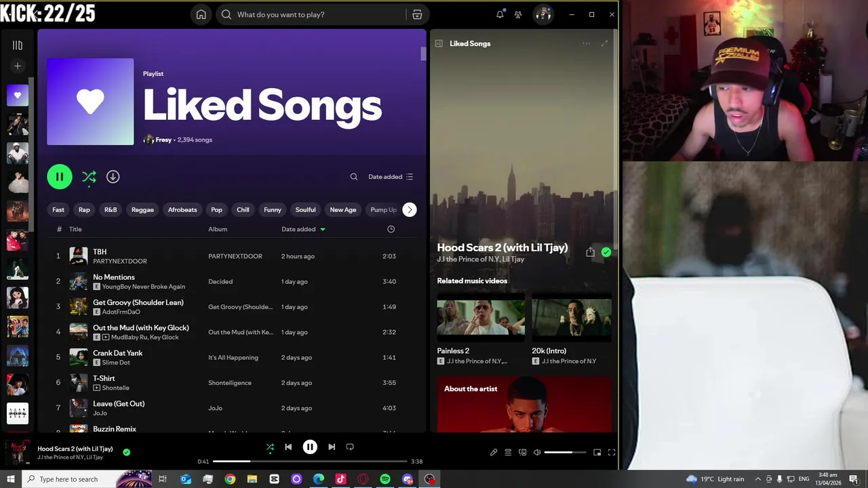Open the Date added sort dropdown
Viewport: 868px width, 488px height.
point(391,177)
